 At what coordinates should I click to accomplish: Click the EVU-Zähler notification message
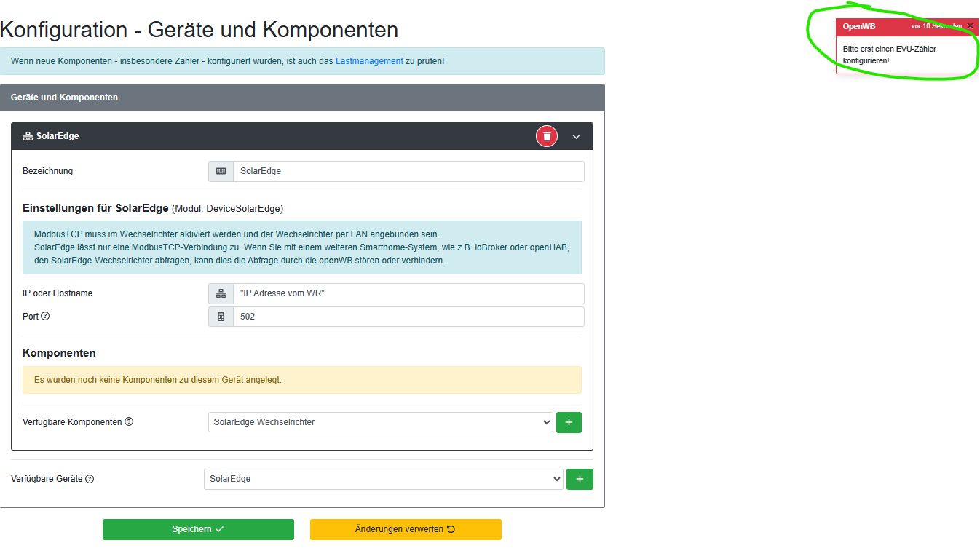point(889,55)
